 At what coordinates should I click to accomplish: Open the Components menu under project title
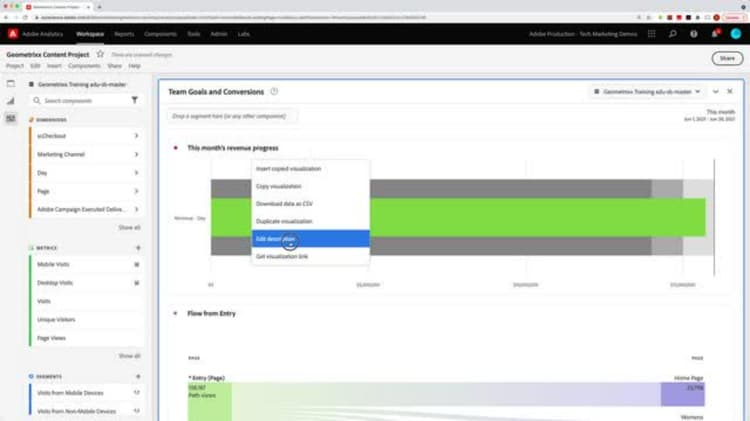coord(84,66)
